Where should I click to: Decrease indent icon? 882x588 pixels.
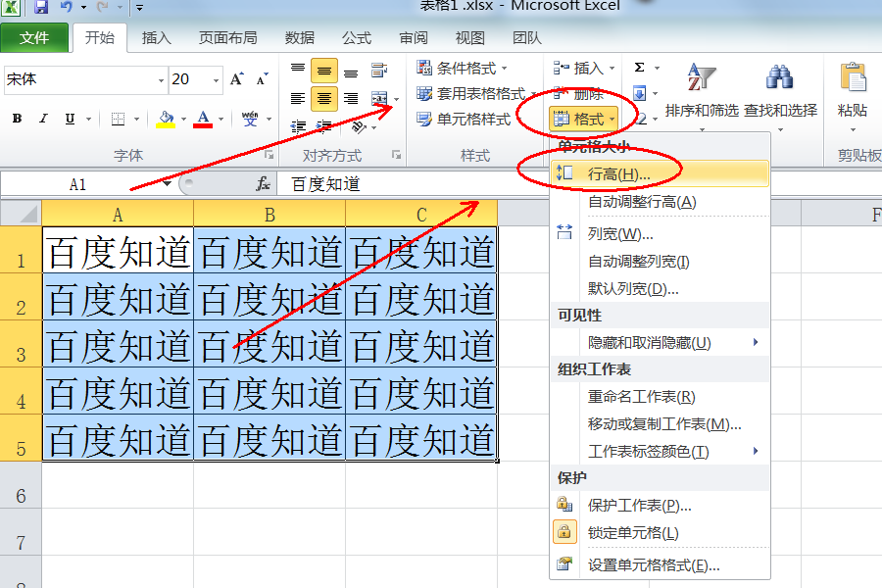point(298,126)
